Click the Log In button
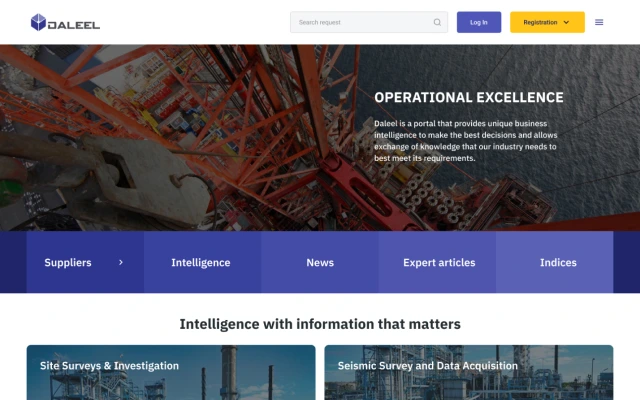640x400 pixels. [479, 22]
